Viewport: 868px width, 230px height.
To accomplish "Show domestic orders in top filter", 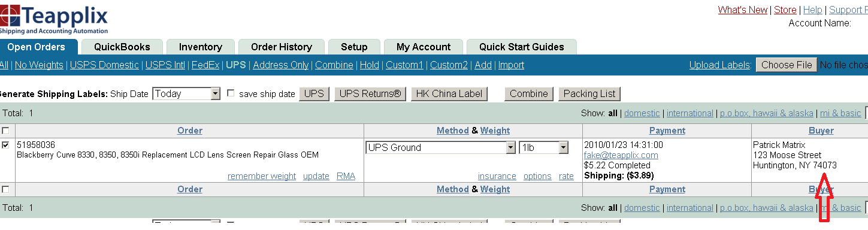I will pyautogui.click(x=642, y=113).
